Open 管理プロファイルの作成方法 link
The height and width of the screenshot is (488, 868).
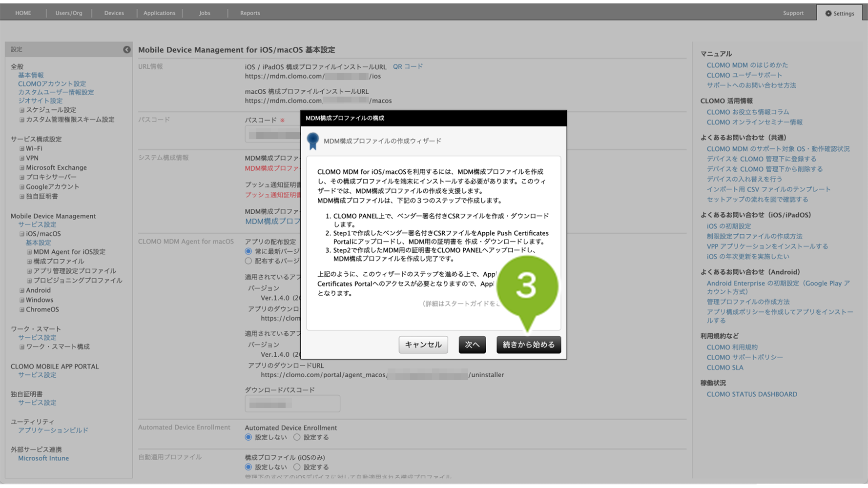(748, 302)
